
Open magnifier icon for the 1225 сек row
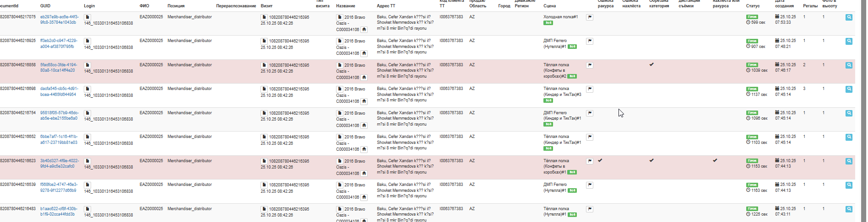pyautogui.click(x=849, y=209)
